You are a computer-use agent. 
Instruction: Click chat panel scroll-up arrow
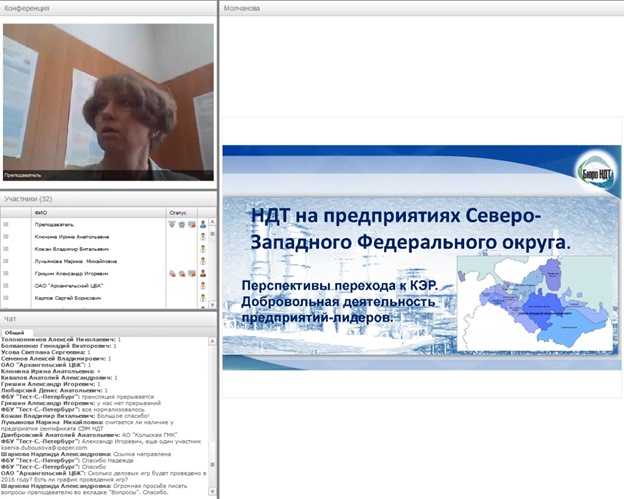coord(213,341)
